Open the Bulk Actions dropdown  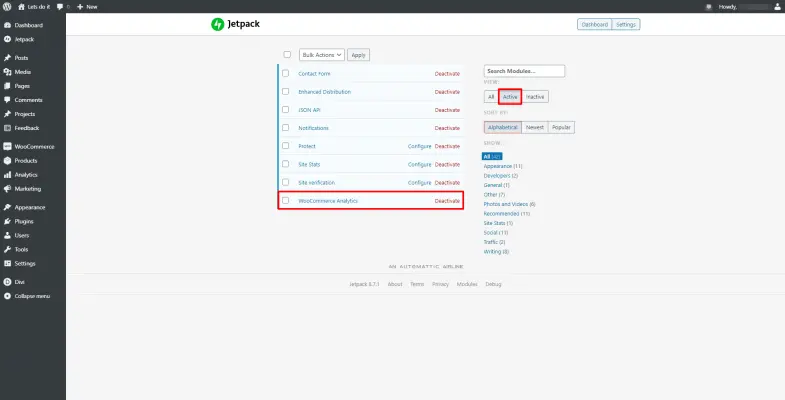point(322,55)
